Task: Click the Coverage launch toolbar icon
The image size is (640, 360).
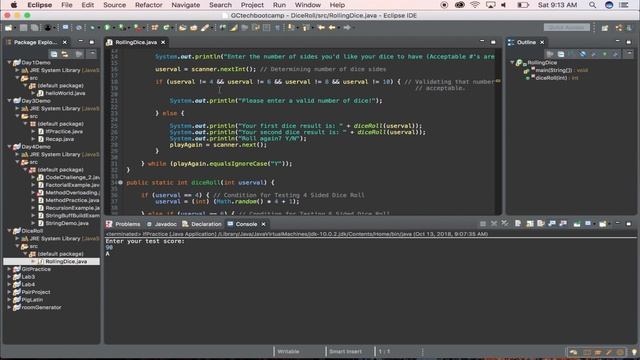Action: point(122,28)
